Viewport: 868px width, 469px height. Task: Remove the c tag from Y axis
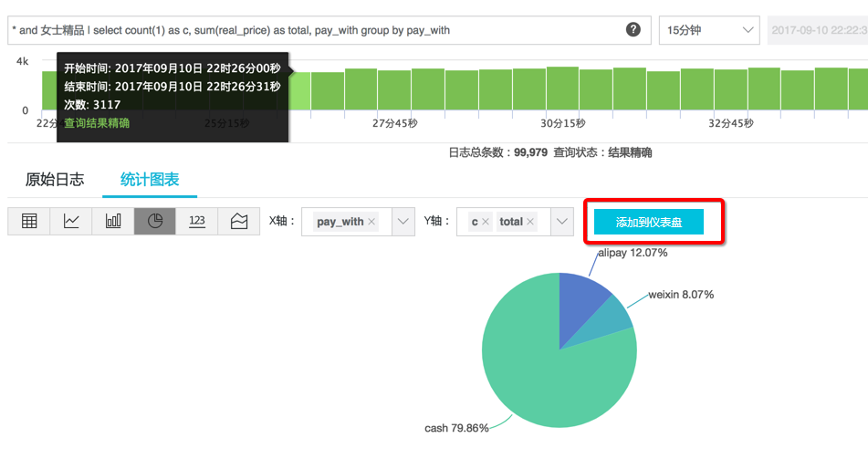pyautogui.click(x=486, y=222)
